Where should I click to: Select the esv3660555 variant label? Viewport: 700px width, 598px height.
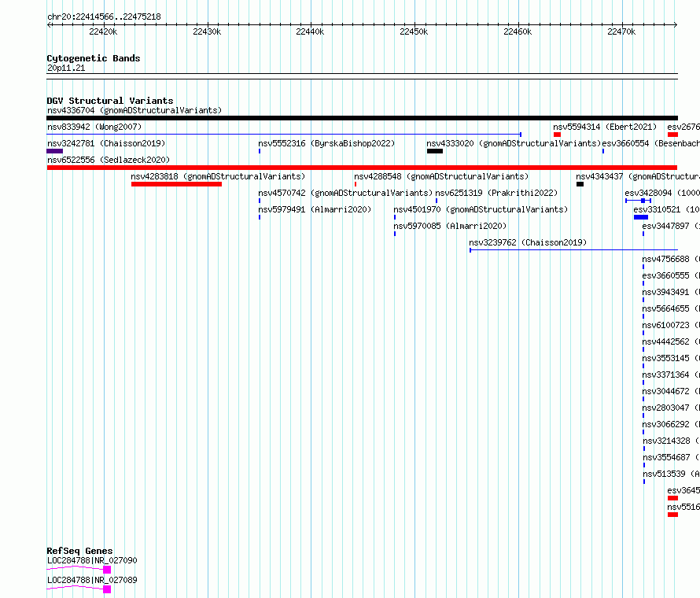671,275
